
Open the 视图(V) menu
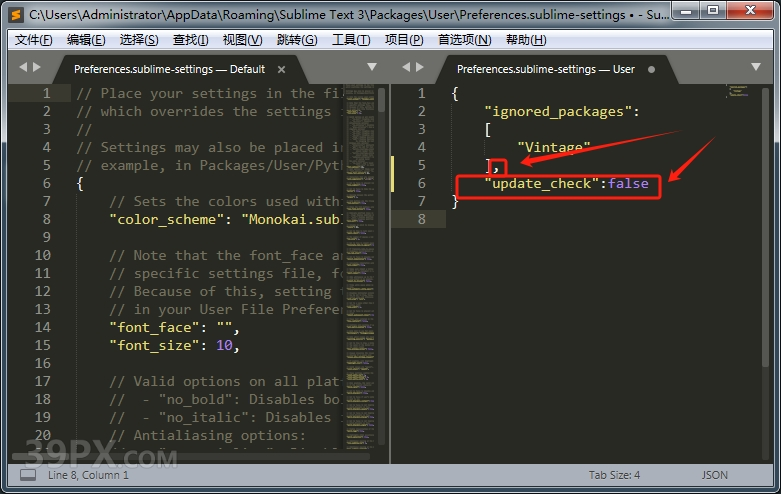click(243, 40)
